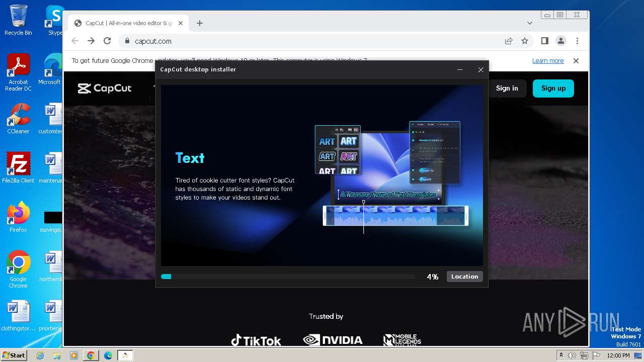Viewport: 644px width, 362px height.
Task: Minimize the CapCut desktop installer
Action: coord(460,69)
